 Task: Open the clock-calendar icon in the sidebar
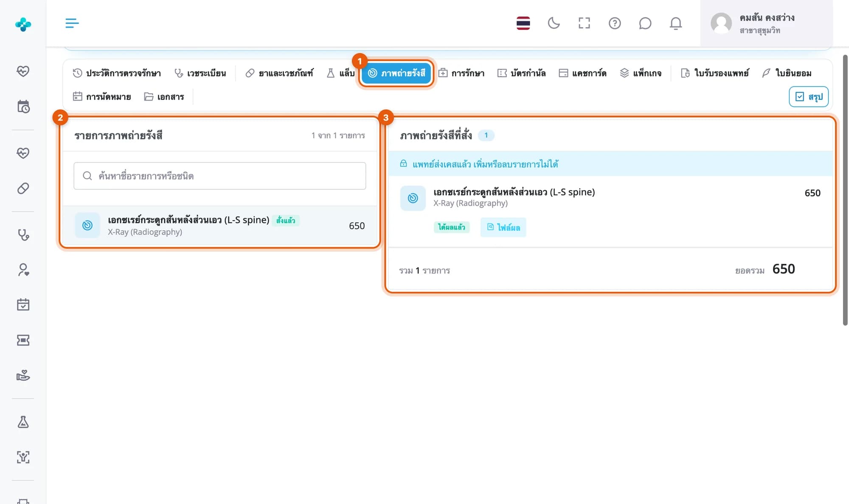tap(23, 106)
